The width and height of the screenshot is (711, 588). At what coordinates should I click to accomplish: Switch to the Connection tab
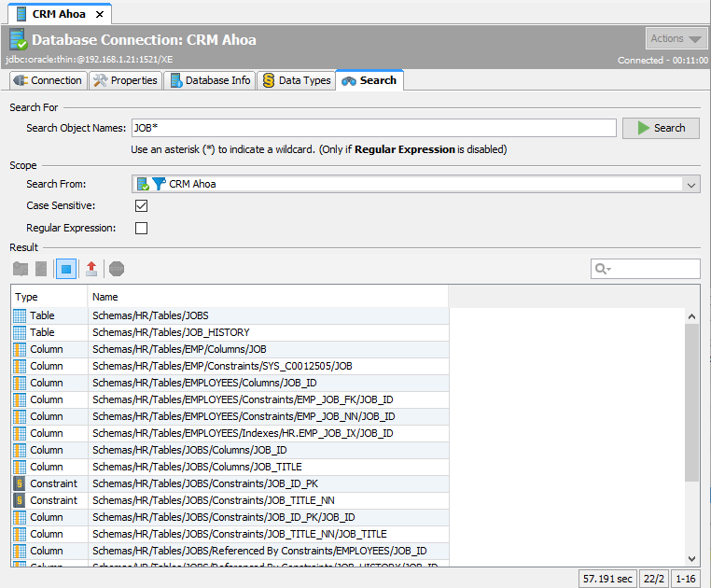coord(49,80)
